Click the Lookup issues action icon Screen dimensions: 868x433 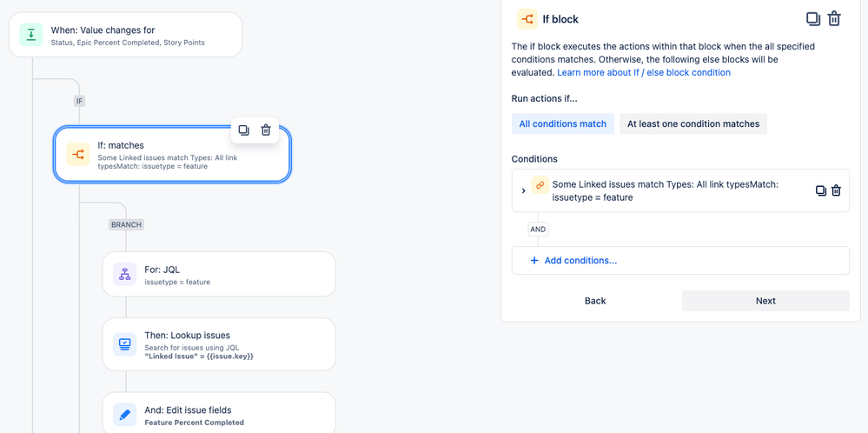[125, 343]
